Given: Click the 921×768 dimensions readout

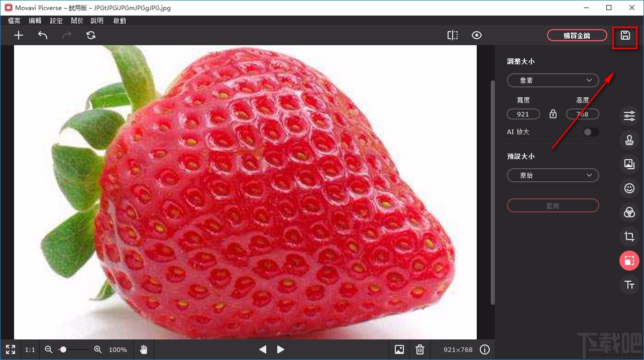Looking at the screenshot, I should [458, 349].
